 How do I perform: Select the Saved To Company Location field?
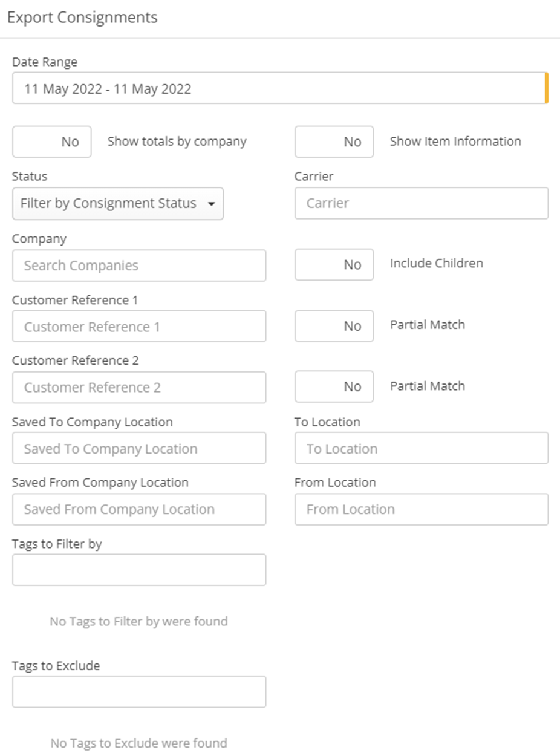(139, 449)
